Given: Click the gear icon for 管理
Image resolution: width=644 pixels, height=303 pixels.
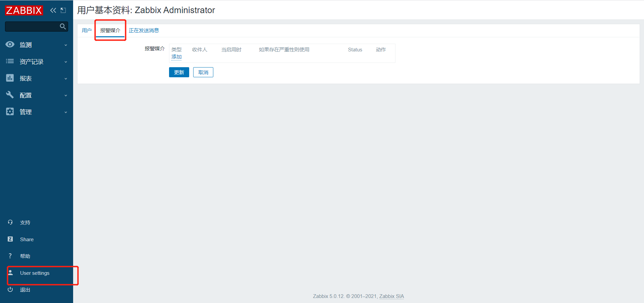Looking at the screenshot, I should pyautogui.click(x=10, y=112).
